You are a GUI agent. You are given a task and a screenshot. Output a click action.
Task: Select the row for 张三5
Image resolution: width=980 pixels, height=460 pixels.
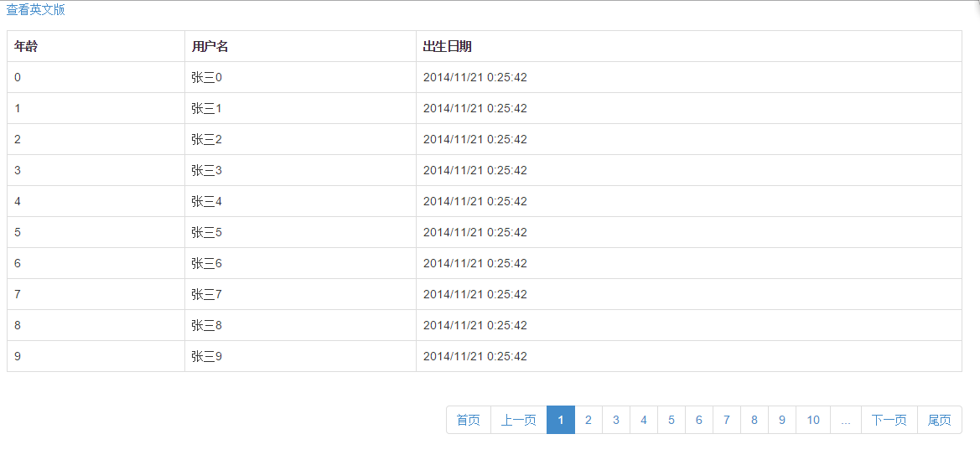click(x=485, y=232)
